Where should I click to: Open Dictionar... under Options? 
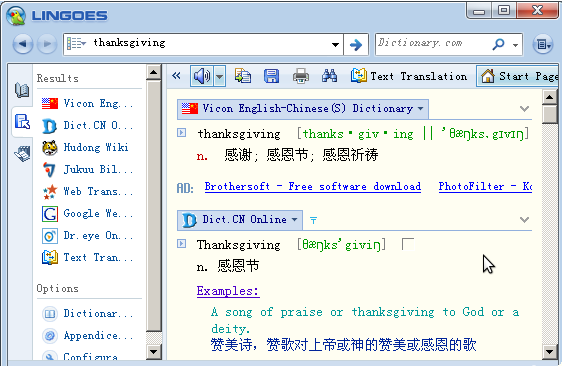coord(87,314)
